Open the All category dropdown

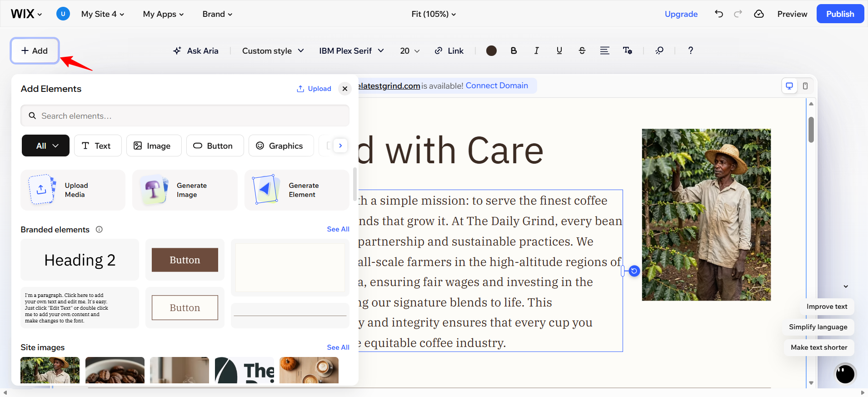[45, 146]
